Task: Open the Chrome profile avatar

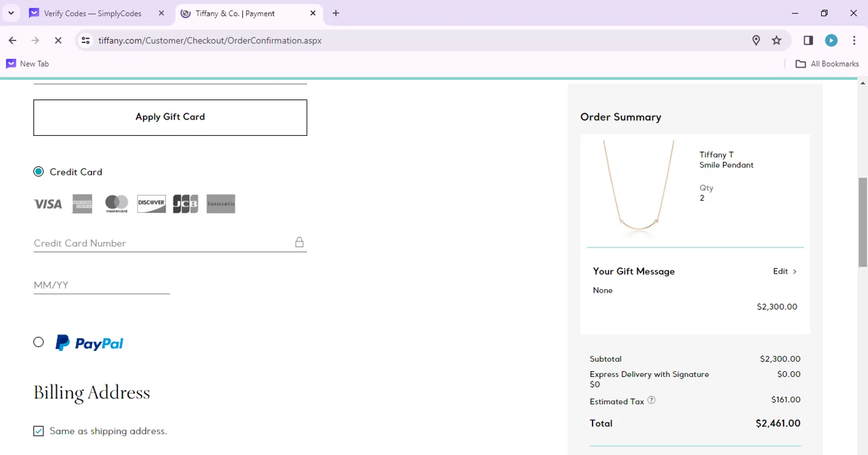Action: 832,40
